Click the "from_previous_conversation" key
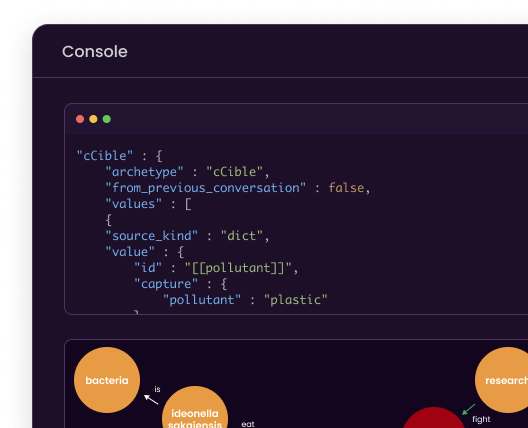 click(205, 188)
